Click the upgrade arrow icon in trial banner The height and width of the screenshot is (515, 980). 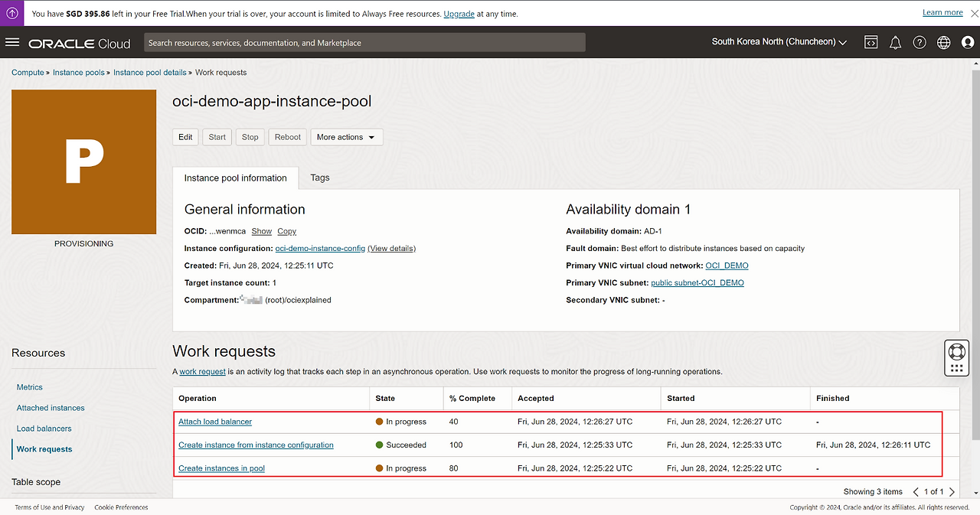(x=12, y=13)
